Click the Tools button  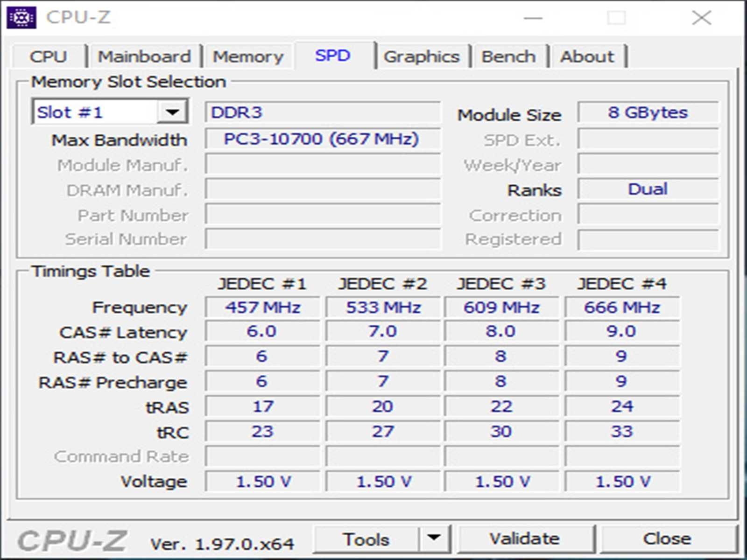point(366,539)
